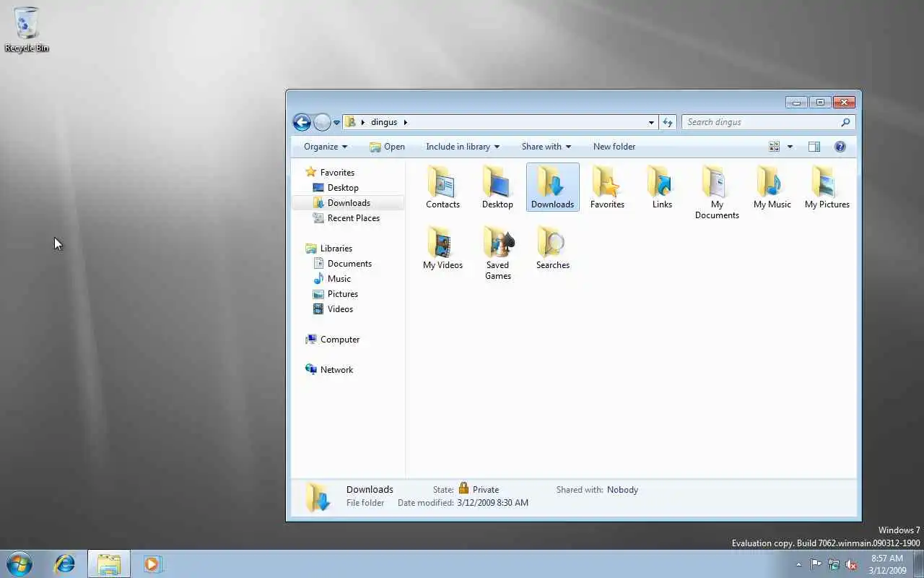The width and height of the screenshot is (924, 578).
Task: Refresh the dingus folder view
Action: pyautogui.click(x=668, y=122)
